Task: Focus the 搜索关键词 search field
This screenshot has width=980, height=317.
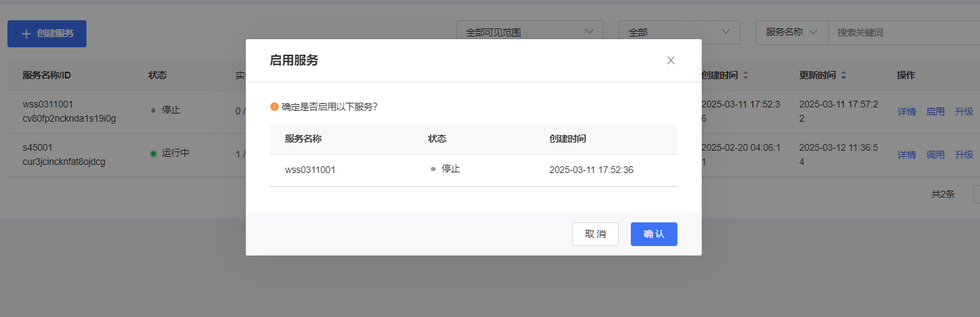Action: (x=905, y=32)
